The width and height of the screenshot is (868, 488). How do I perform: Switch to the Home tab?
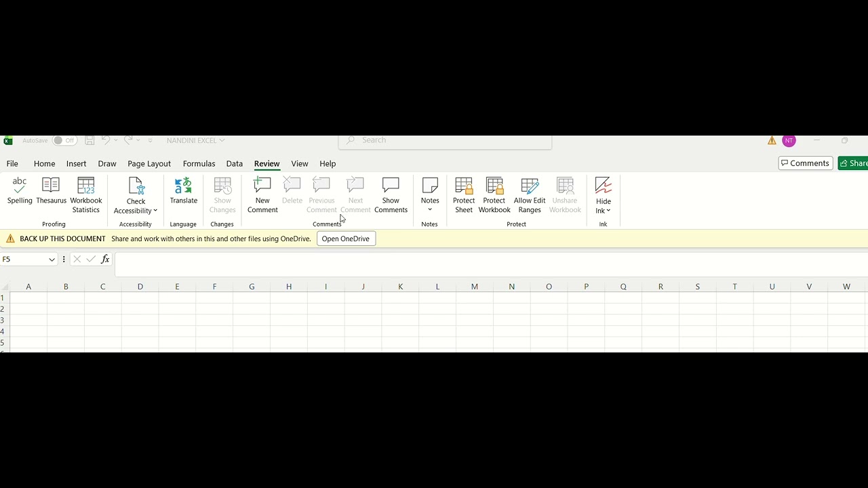pos(44,163)
